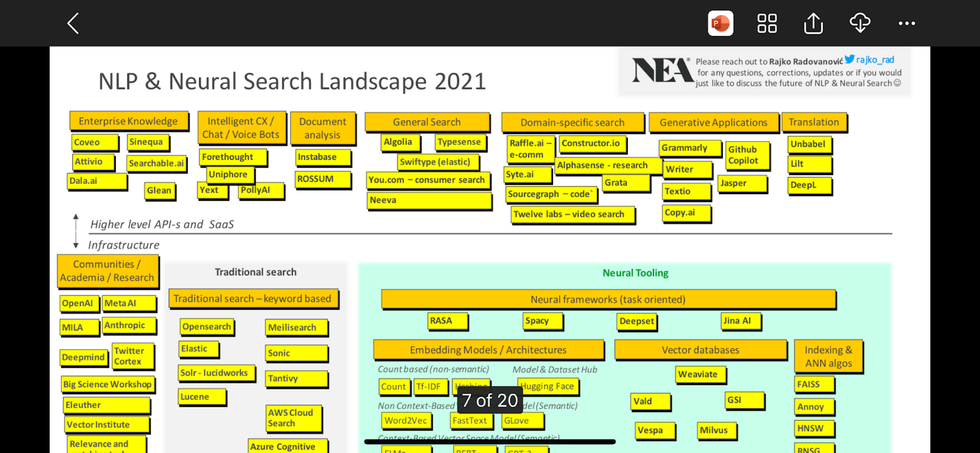Open the three-dots more menu
The image size is (980, 453).
coord(907,23)
